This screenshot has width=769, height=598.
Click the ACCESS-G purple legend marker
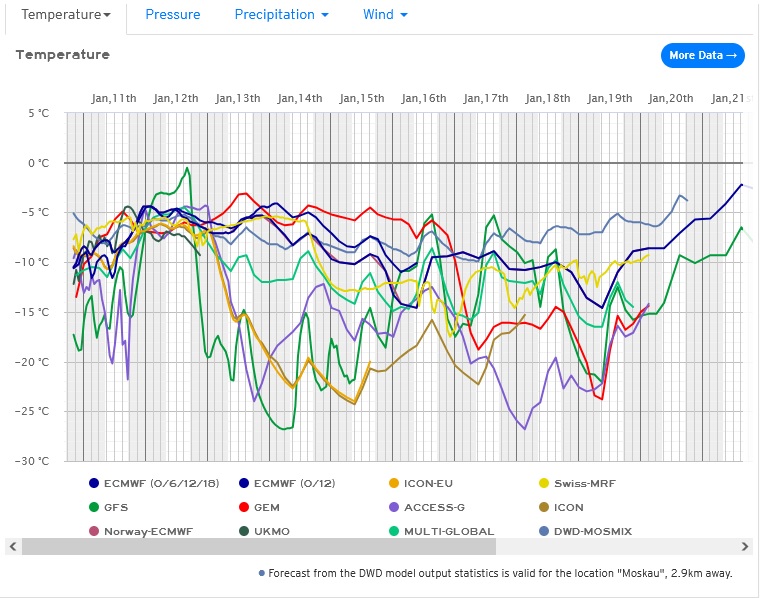tap(394, 507)
